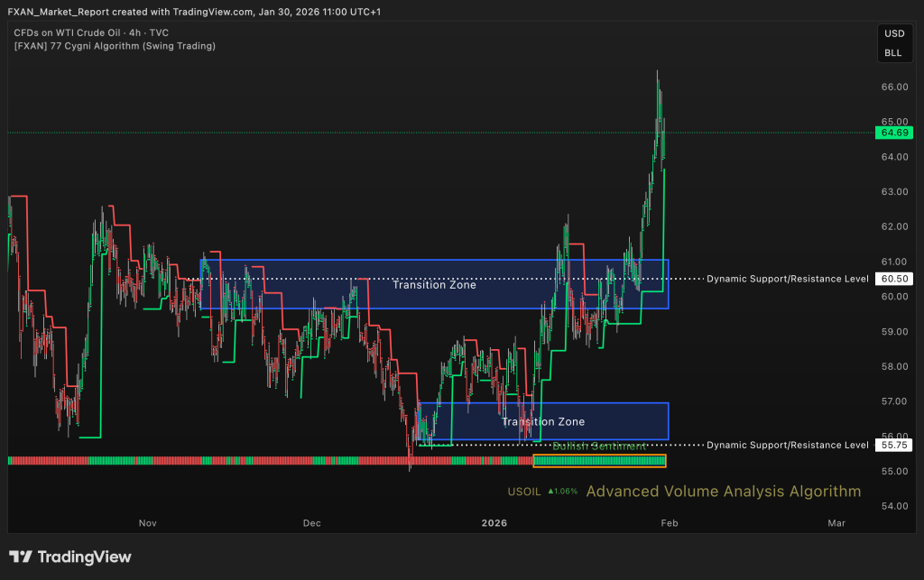This screenshot has height=580, width=924.
Task: Open the 77 Cygni Algorithm indicator legend
Action: coord(115,45)
